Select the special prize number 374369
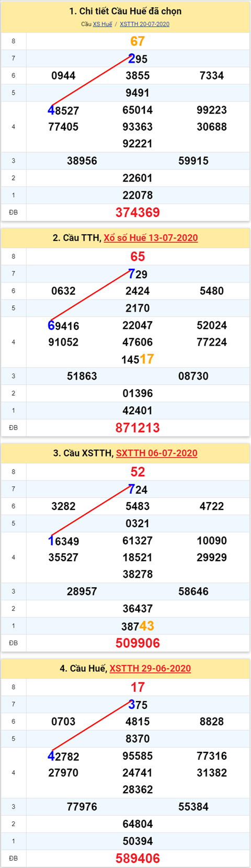Image resolution: width=251 pixels, height=868 pixels. [138, 212]
